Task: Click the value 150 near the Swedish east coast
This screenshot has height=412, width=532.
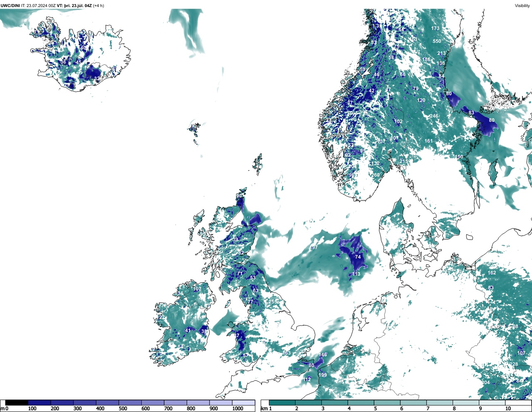Action: click(x=459, y=157)
